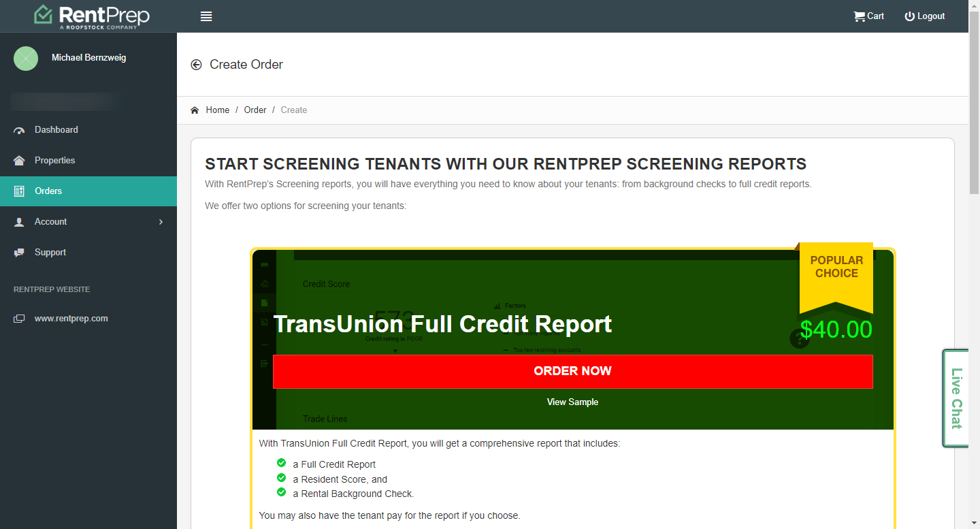Click the Home breadcrumb icon
The height and width of the screenshot is (529, 980).
coord(194,110)
